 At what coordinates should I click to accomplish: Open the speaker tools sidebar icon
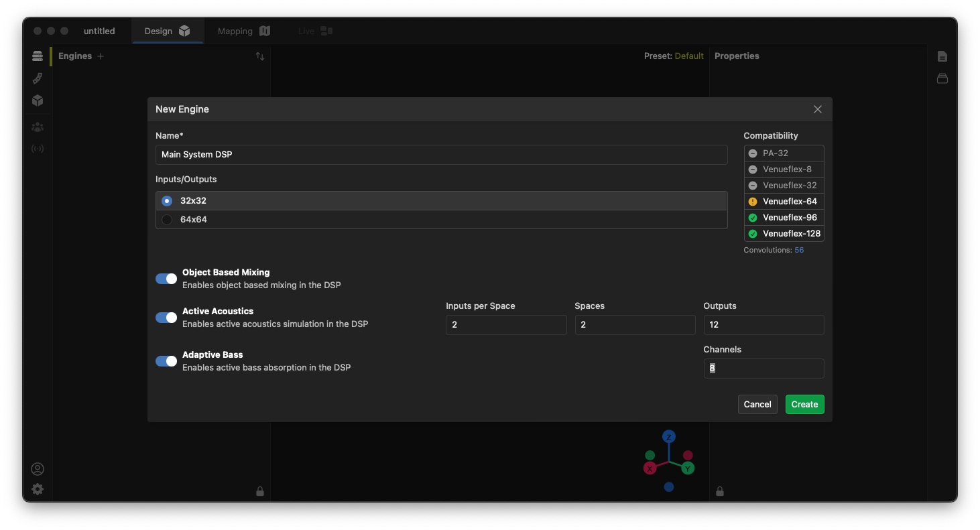pyautogui.click(x=38, y=78)
